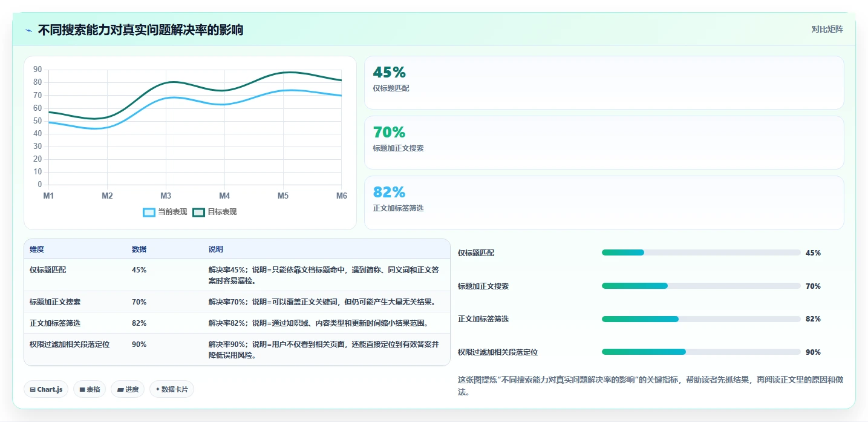
Task: Click the 82% value beside progress bar
Action: click(813, 318)
